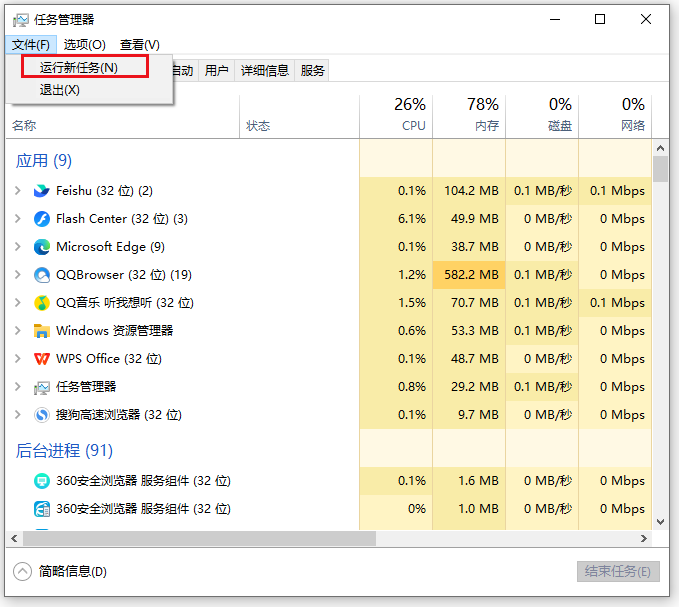Click the 后台进程 (91) group heading
Screen dimensions: 679x607
point(64,451)
